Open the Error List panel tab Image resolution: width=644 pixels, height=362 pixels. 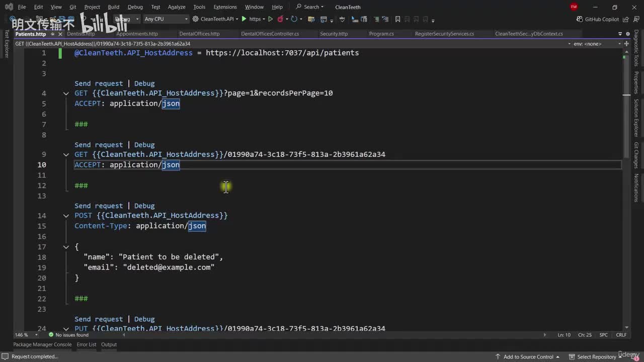[x=86, y=344]
